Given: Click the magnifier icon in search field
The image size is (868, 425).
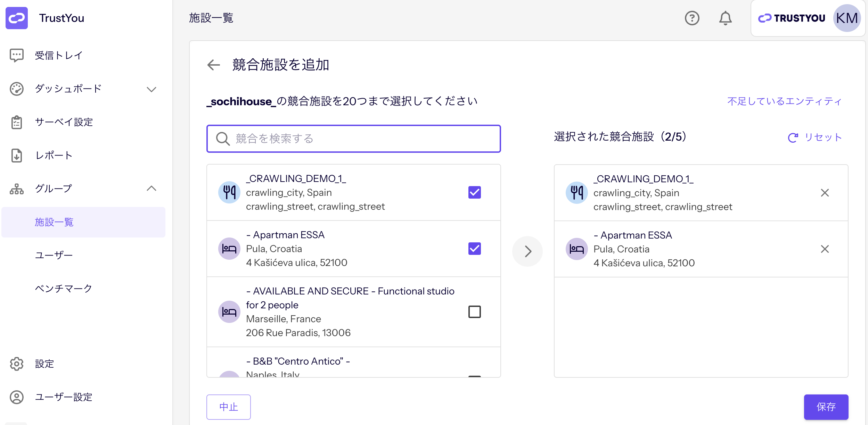Looking at the screenshot, I should point(223,139).
